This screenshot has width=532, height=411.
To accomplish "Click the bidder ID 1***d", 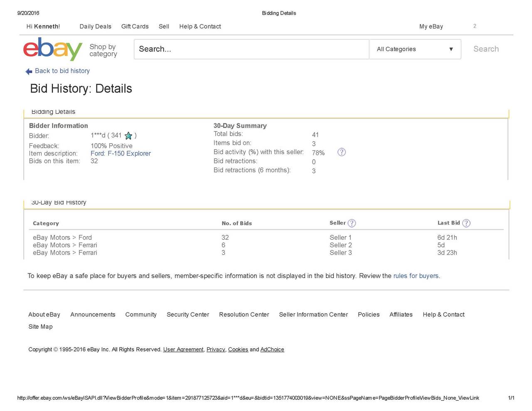I will point(98,135).
